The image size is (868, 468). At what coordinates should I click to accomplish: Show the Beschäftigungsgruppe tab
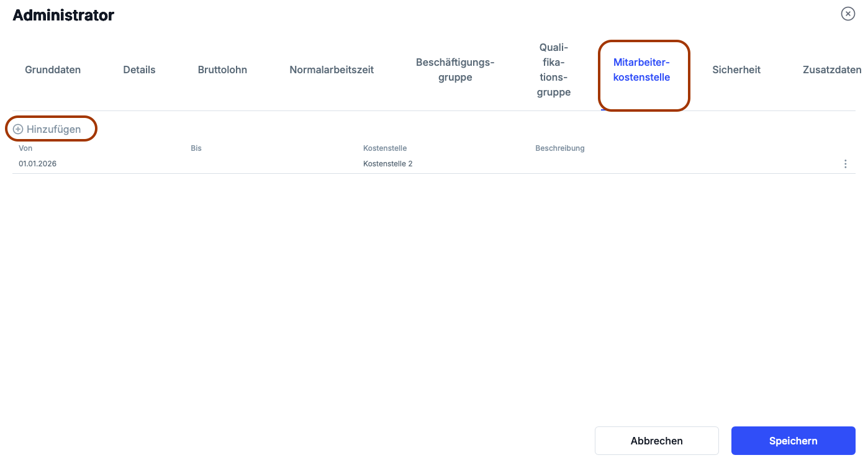coord(455,70)
